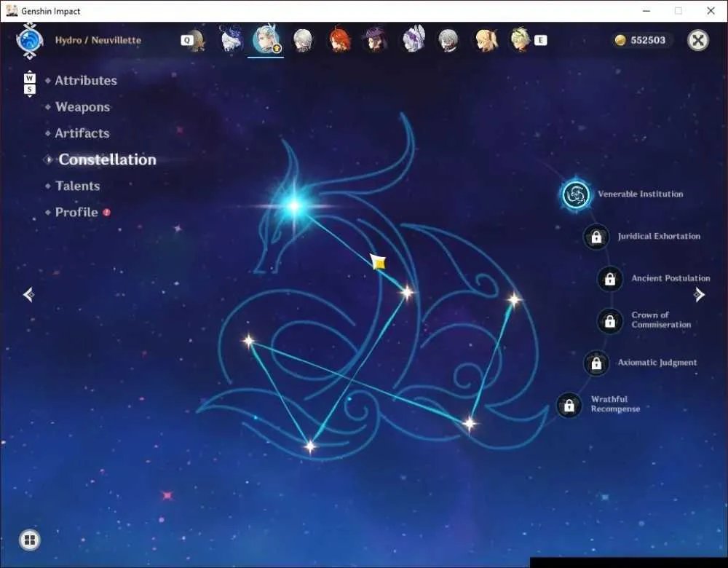
Task: Click the Hydro element emblem icon
Action: [x=29, y=41]
